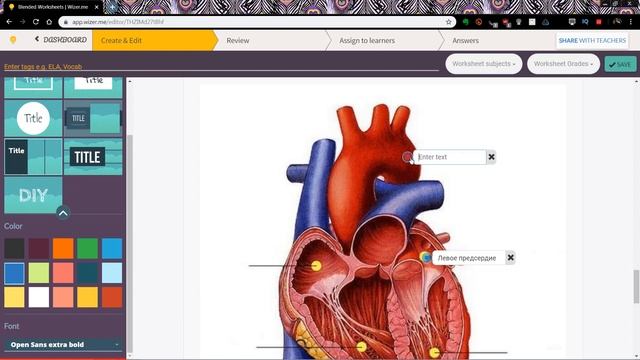The height and width of the screenshot is (360, 640).
Task: Click the Enter text label field
Action: pyautogui.click(x=450, y=157)
